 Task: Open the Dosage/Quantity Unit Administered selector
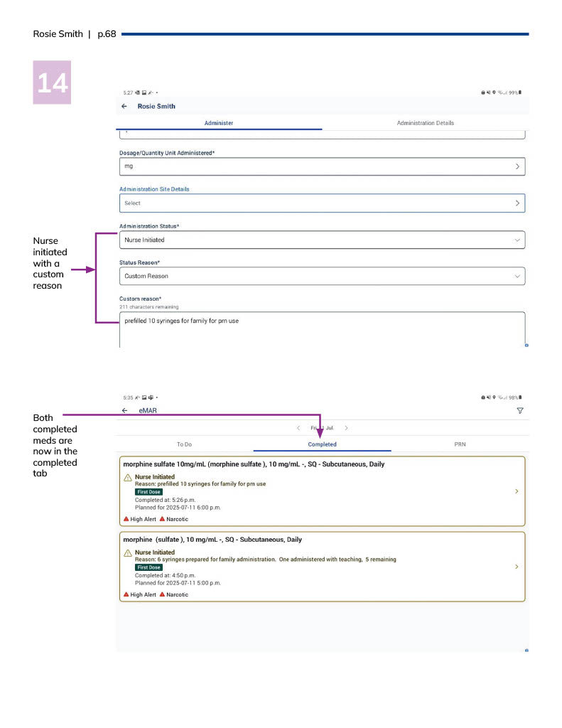pyautogui.click(x=517, y=166)
